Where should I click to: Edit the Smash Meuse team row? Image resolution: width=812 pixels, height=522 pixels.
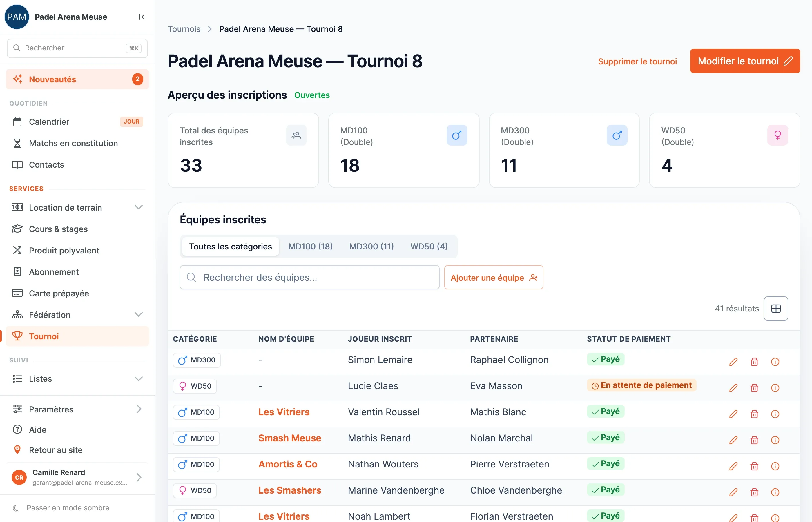point(733,440)
